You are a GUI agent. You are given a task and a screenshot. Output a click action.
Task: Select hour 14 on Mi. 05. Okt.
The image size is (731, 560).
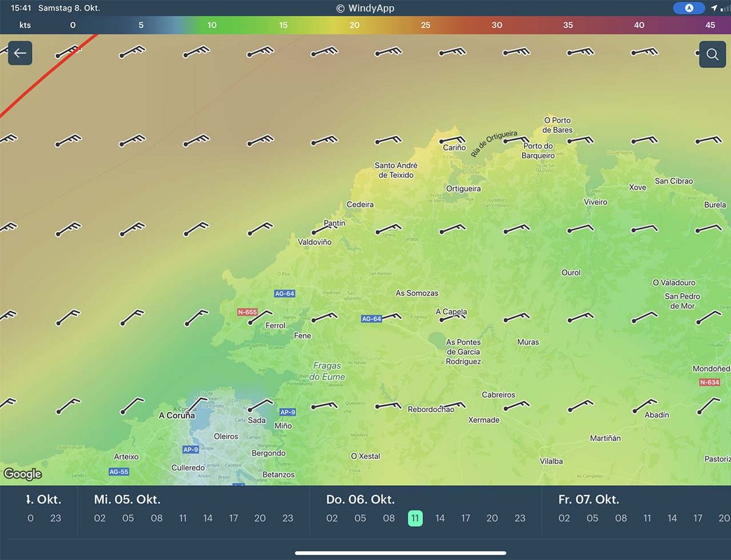coord(208,519)
